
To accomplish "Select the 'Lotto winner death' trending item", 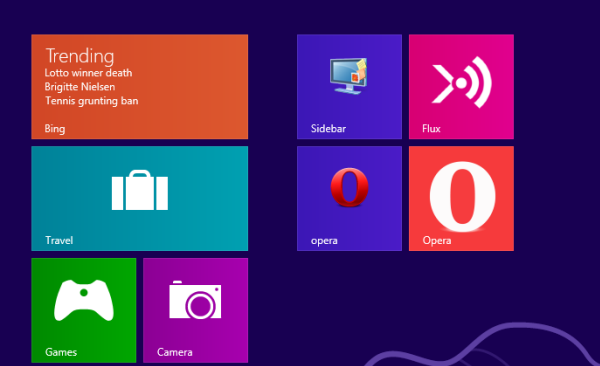I will [x=88, y=73].
